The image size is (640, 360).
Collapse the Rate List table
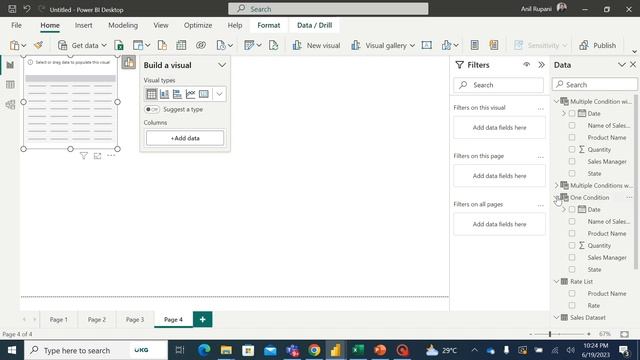pyautogui.click(x=556, y=282)
